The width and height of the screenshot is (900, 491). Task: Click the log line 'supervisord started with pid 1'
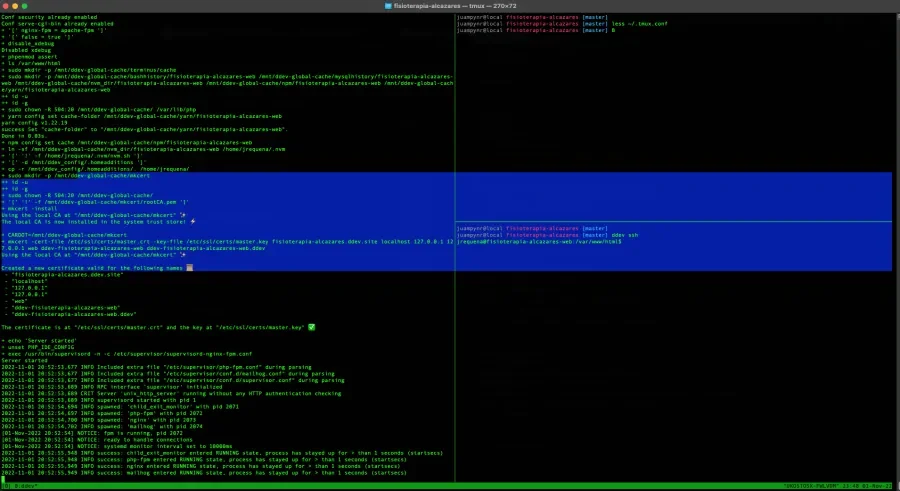[100, 400]
